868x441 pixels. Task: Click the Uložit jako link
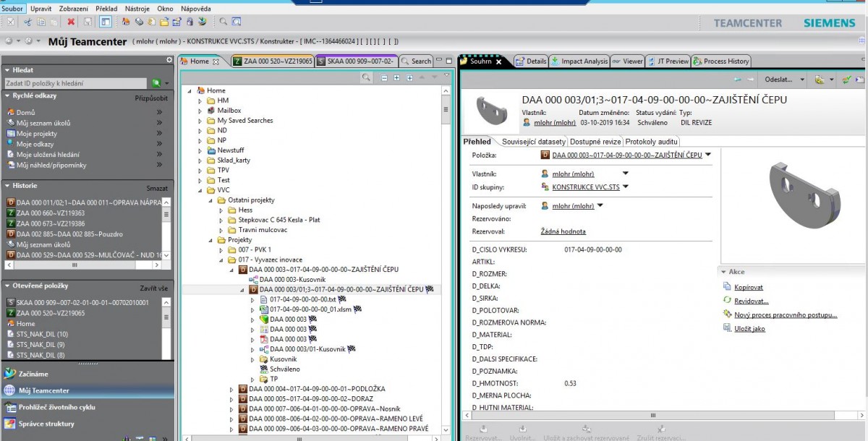click(749, 329)
